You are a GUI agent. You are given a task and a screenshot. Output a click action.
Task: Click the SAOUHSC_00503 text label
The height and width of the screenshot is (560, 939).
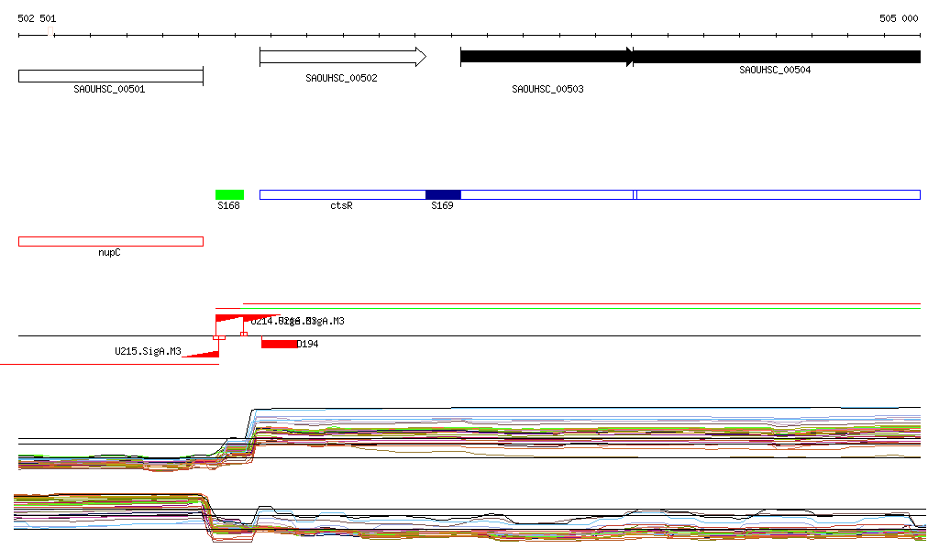pos(547,90)
